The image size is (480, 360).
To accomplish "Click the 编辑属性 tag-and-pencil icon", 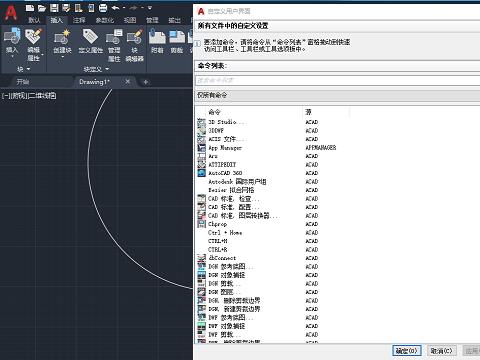I will [33, 36].
